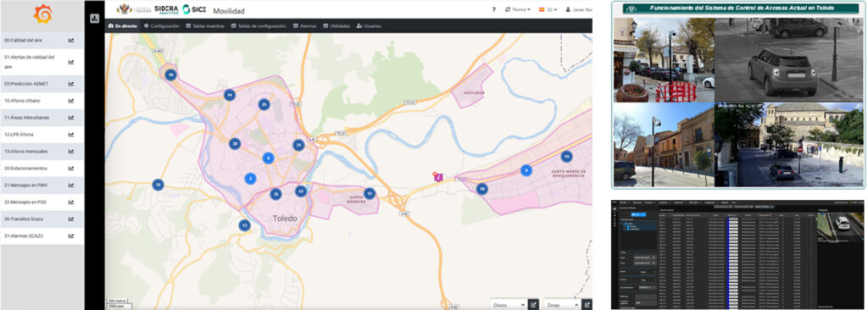
Task: Open the Alarmas tab
Action: tap(304, 26)
